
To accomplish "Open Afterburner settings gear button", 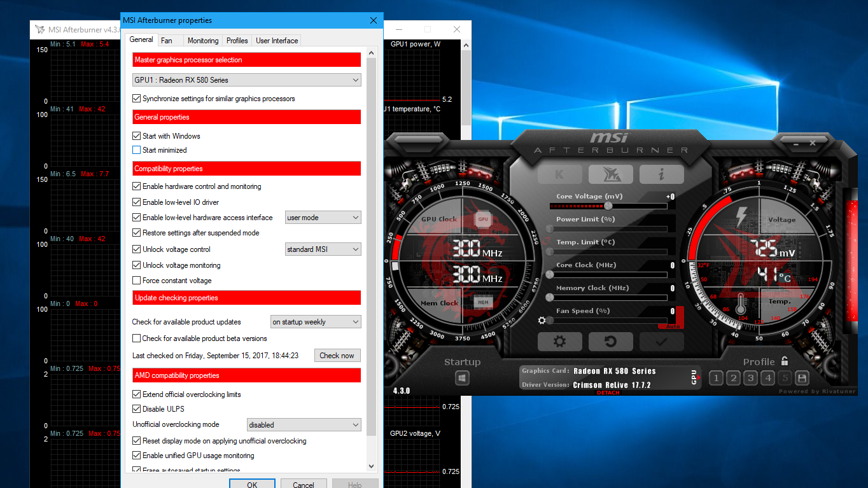I will click(x=559, y=342).
